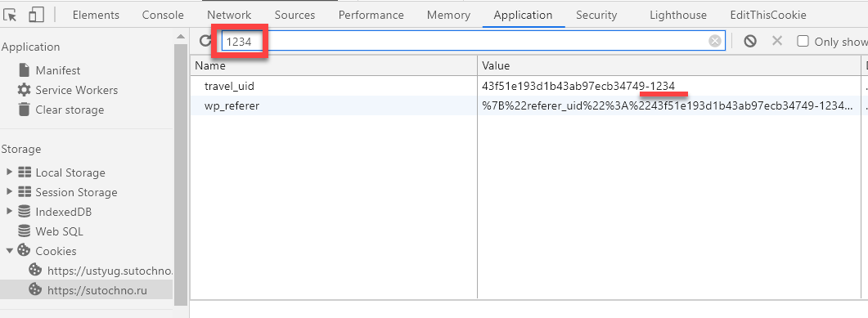Open the Console tab
Viewport: 868px width, 318px height.
pyautogui.click(x=163, y=15)
